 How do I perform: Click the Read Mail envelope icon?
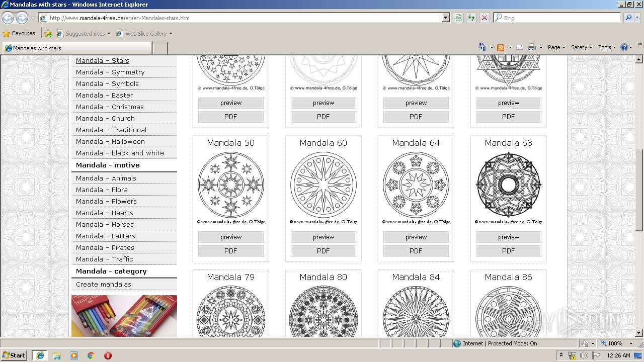click(x=520, y=47)
